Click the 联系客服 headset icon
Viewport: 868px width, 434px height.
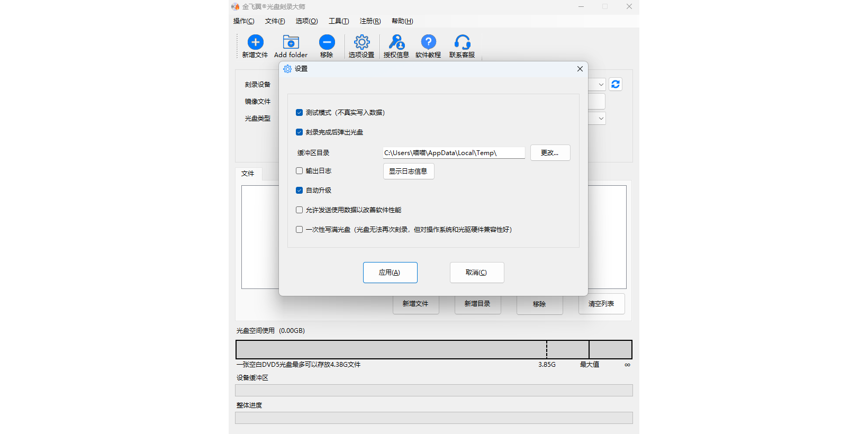(x=462, y=42)
